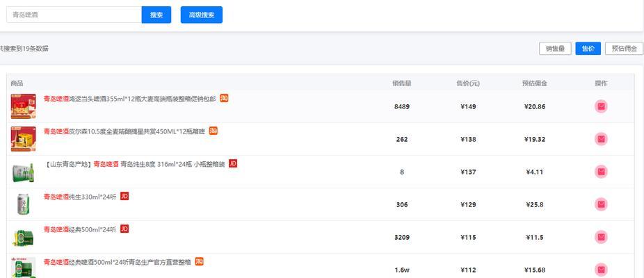Click commission value ¥4.11

click(x=535, y=172)
